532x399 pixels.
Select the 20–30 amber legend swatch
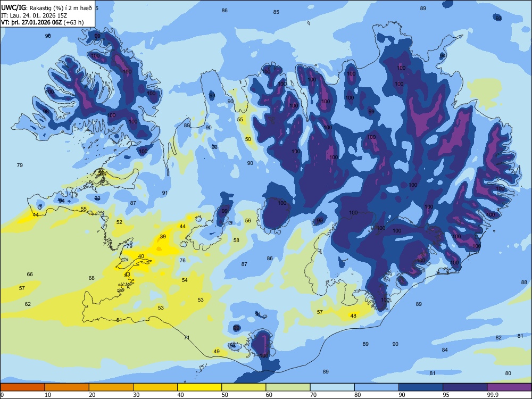click(111, 387)
